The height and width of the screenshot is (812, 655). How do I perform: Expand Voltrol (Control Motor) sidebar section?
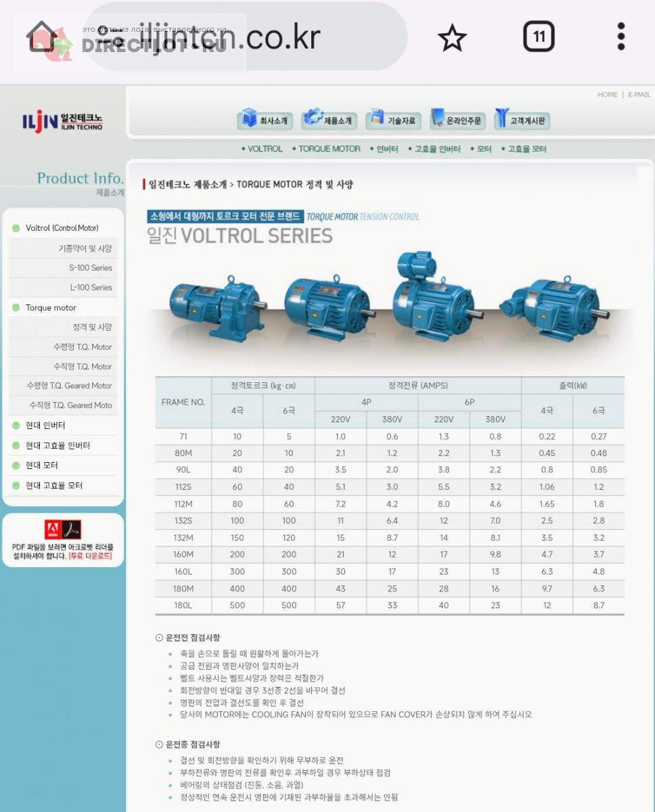pos(62,228)
